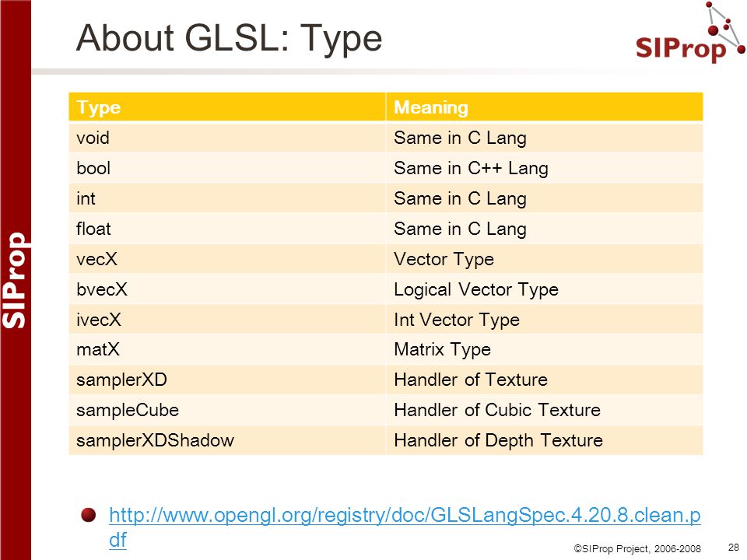Select the 'samplerXDShadow' type cell
This screenshot has height=560, width=747.
(227, 440)
